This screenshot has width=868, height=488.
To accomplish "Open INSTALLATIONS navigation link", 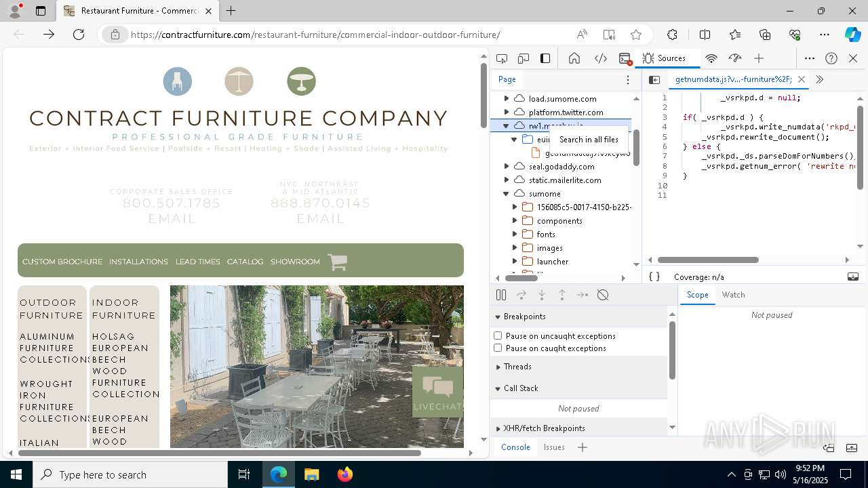I will click(138, 262).
